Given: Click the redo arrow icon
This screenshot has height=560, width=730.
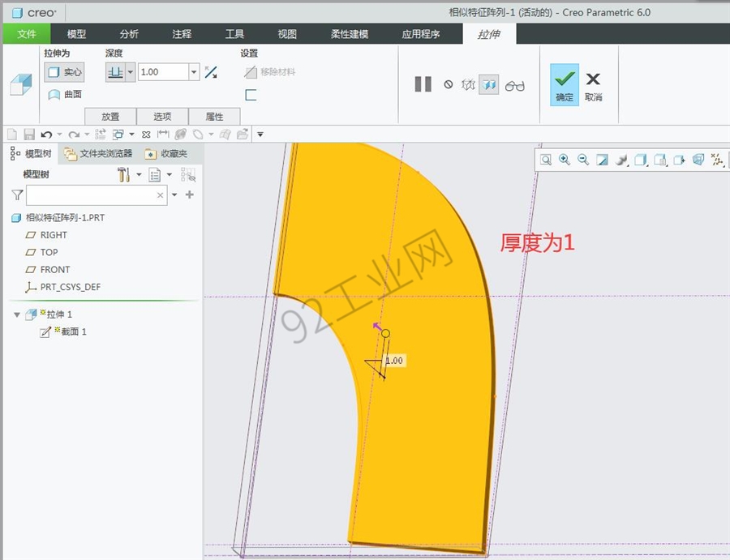Looking at the screenshot, I should tap(74, 135).
